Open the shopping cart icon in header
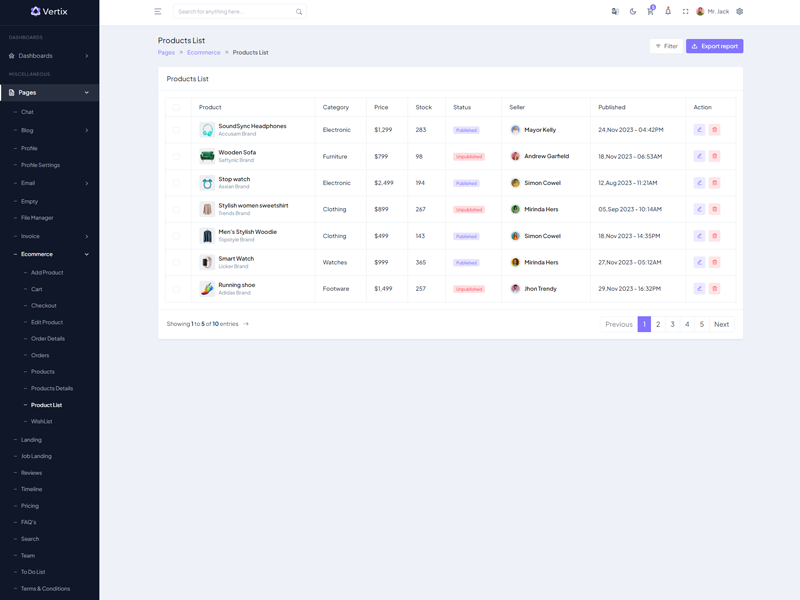 click(x=650, y=12)
